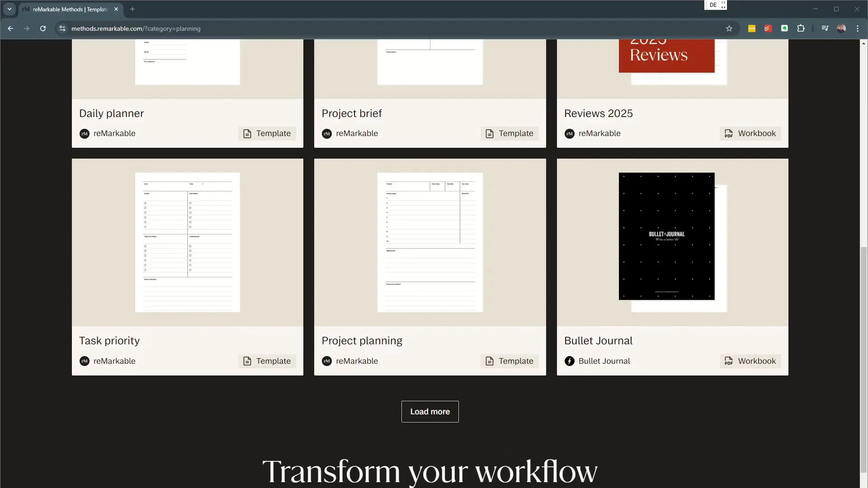Viewport: 868px width, 488px height.
Task: Close the reMarkable Methods tab
Action: coord(116,9)
